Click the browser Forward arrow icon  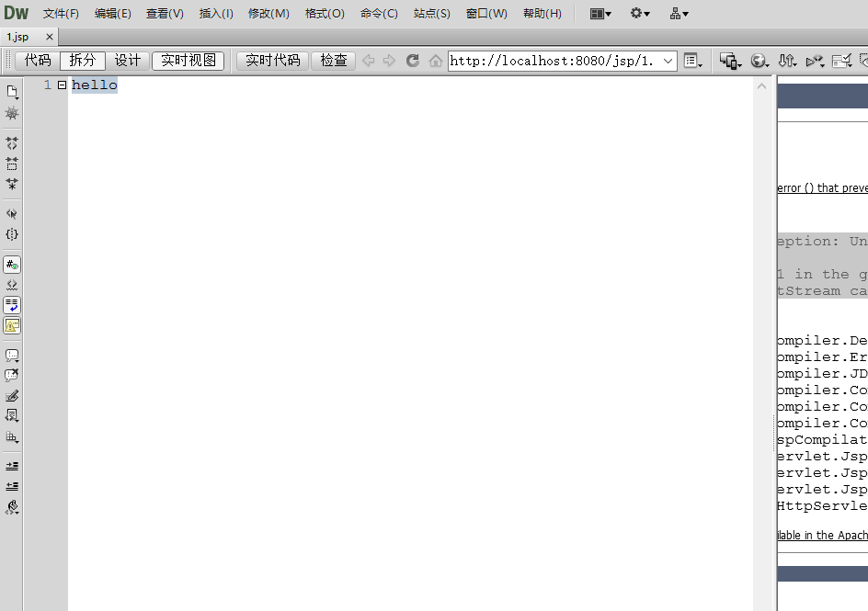pyautogui.click(x=389, y=61)
